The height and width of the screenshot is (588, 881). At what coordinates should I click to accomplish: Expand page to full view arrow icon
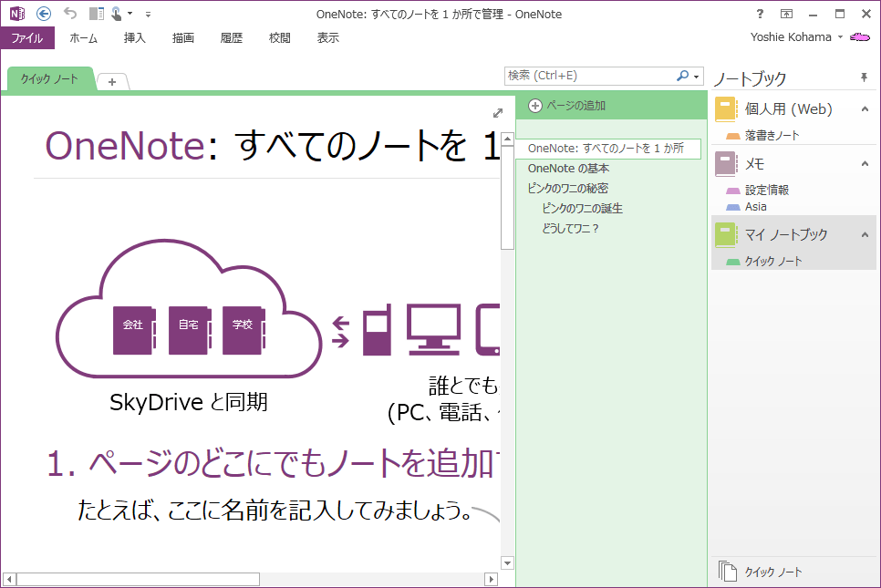pyautogui.click(x=498, y=113)
